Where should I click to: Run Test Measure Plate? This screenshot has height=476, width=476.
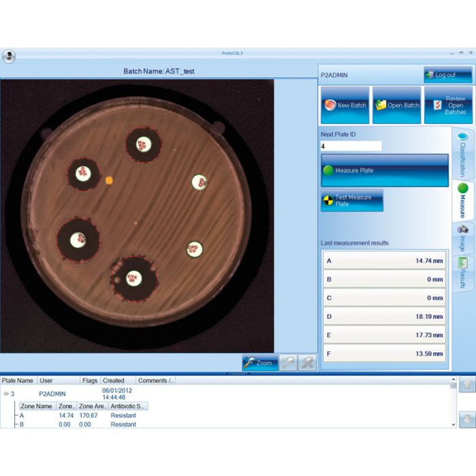pyautogui.click(x=352, y=201)
